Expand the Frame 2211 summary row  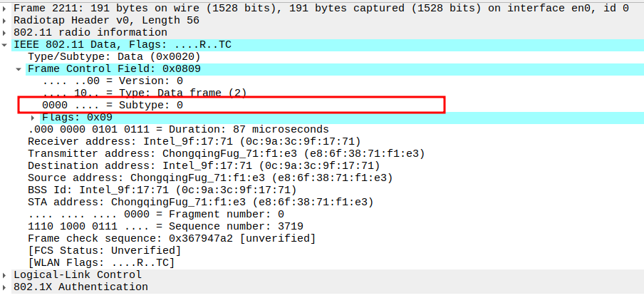click(6, 9)
